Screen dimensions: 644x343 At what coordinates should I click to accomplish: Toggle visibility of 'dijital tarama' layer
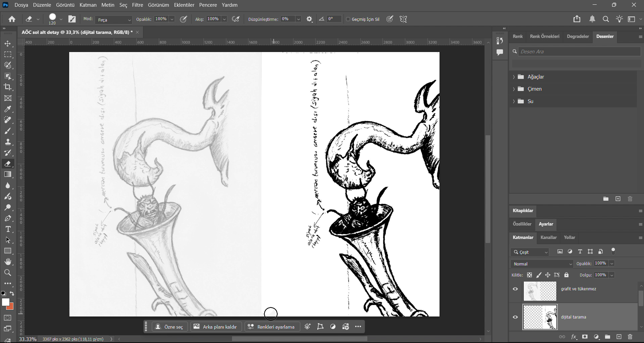tap(515, 317)
